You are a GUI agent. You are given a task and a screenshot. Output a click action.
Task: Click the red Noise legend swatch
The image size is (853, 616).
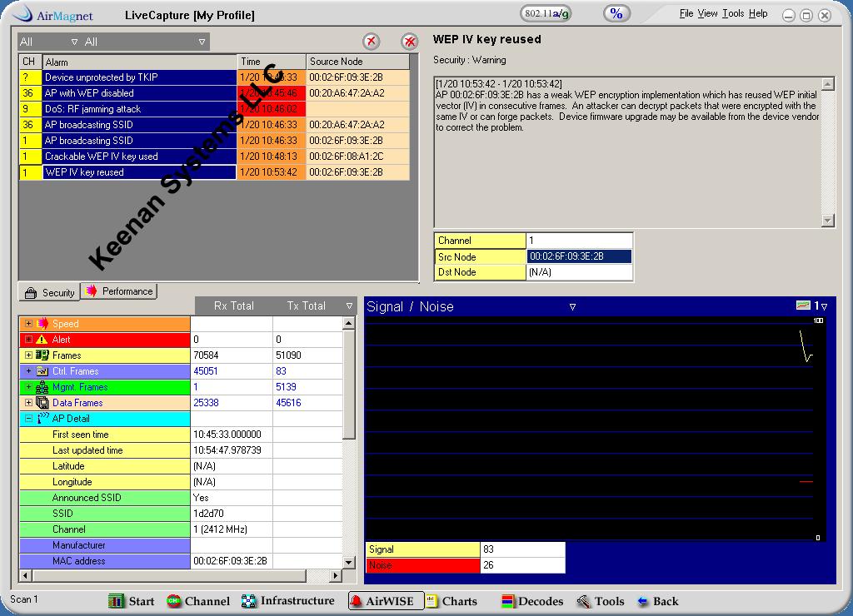click(422, 565)
